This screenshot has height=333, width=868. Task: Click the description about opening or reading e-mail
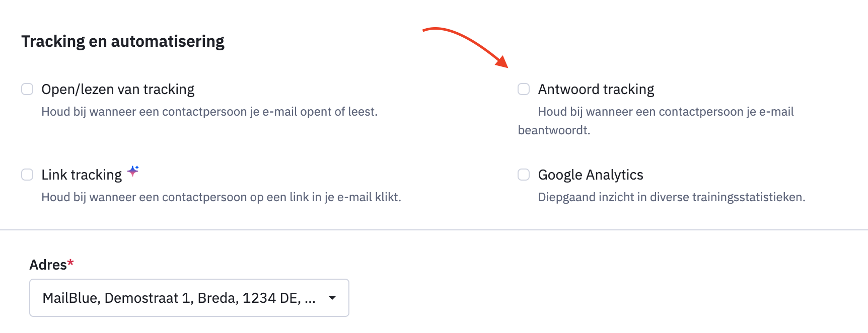click(x=209, y=112)
